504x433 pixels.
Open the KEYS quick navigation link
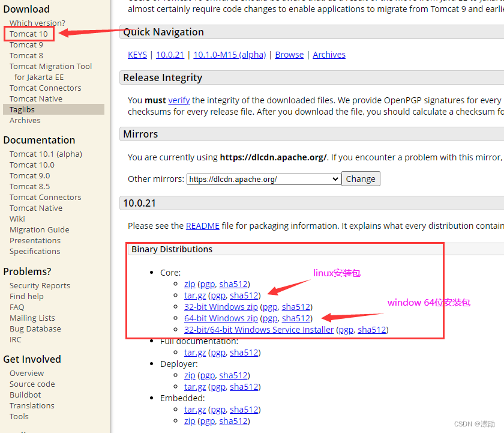(137, 55)
